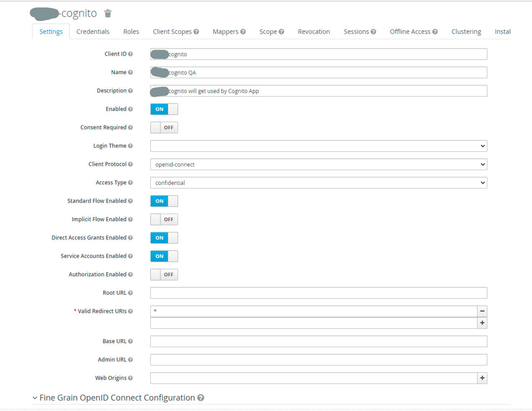This screenshot has height=411, width=532.
Task: Open the help tooltip on Fine Grain OpenID Connect Configuration
Action: pos(201,398)
